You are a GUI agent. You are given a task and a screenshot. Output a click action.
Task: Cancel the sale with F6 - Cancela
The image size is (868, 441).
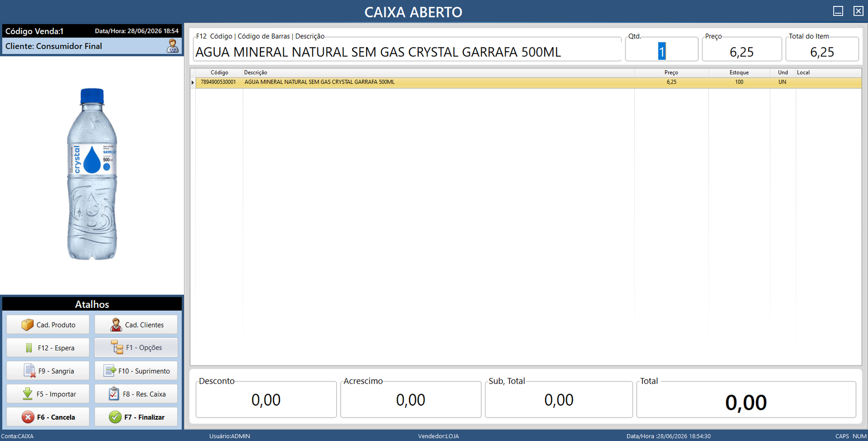[48, 417]
